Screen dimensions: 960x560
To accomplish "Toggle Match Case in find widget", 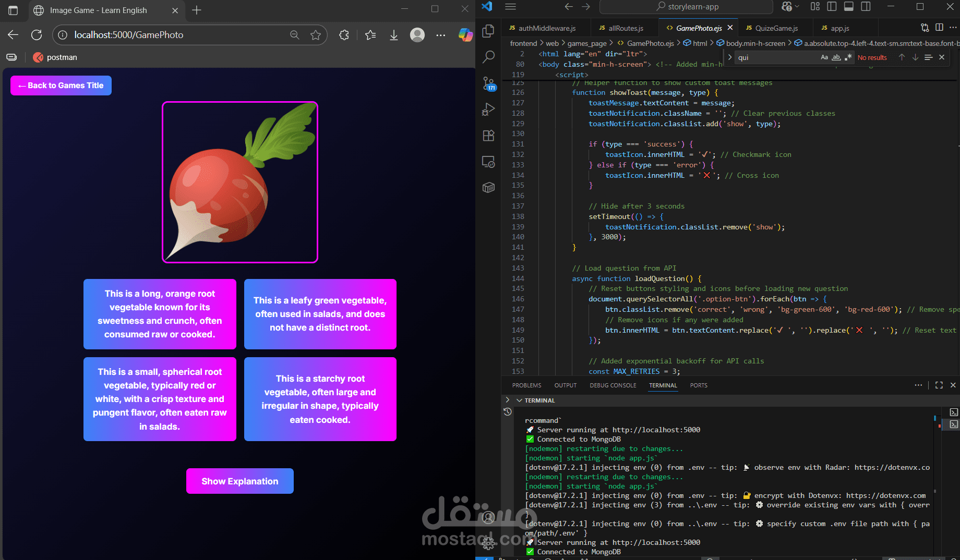I will pos(824,57).
